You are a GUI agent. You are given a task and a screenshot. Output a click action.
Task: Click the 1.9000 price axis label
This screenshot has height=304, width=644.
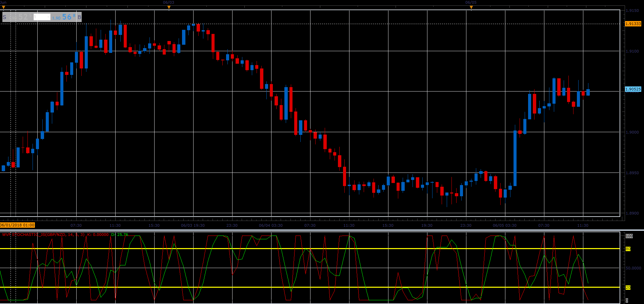click(632, 132)
